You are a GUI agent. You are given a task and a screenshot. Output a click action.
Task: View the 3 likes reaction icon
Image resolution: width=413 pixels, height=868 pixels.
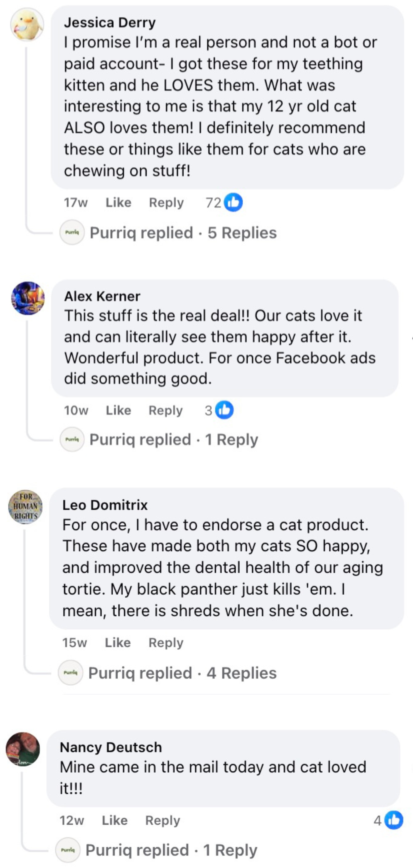224,410
